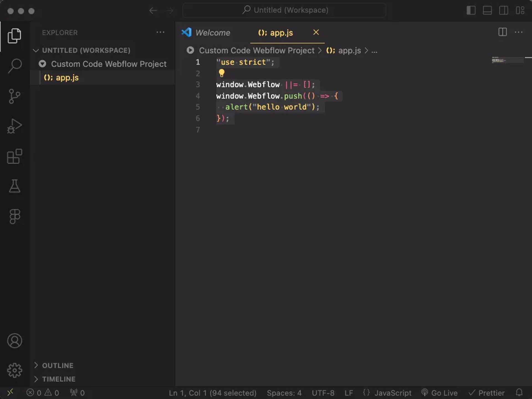532x399 pixels.
Task: Click the alert("hello world") line
Action: point(272,107)
